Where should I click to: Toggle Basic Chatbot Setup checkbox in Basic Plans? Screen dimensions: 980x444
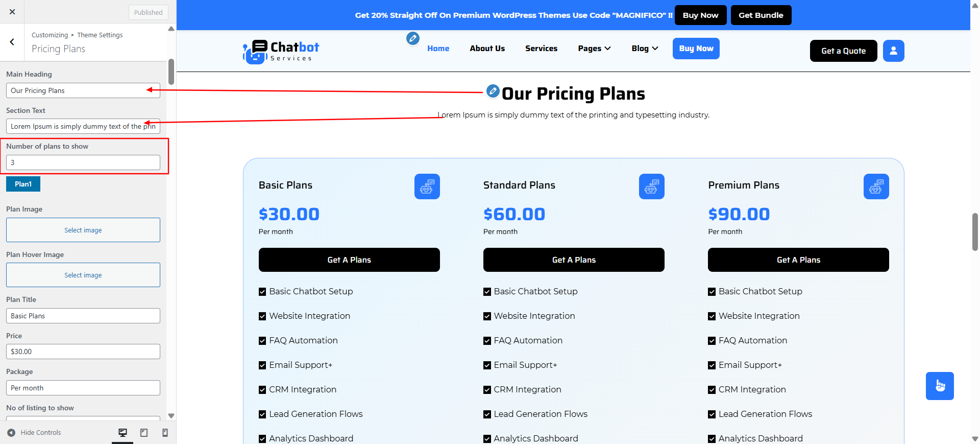(x=262, y=292)
